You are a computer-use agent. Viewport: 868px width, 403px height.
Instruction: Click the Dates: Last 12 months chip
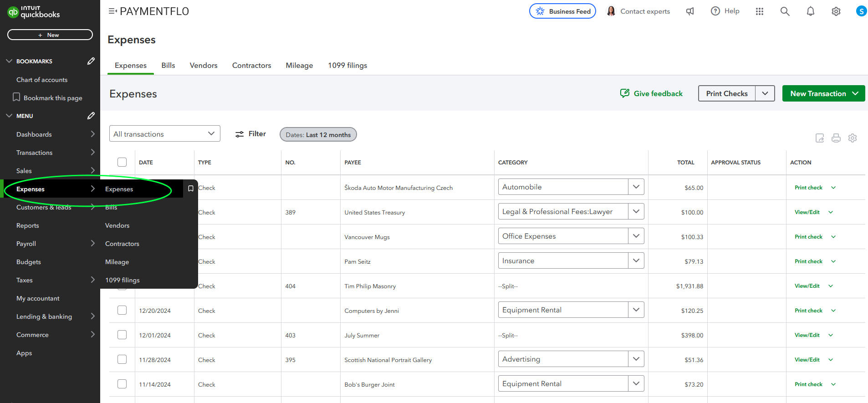click(x=318, y=134)
